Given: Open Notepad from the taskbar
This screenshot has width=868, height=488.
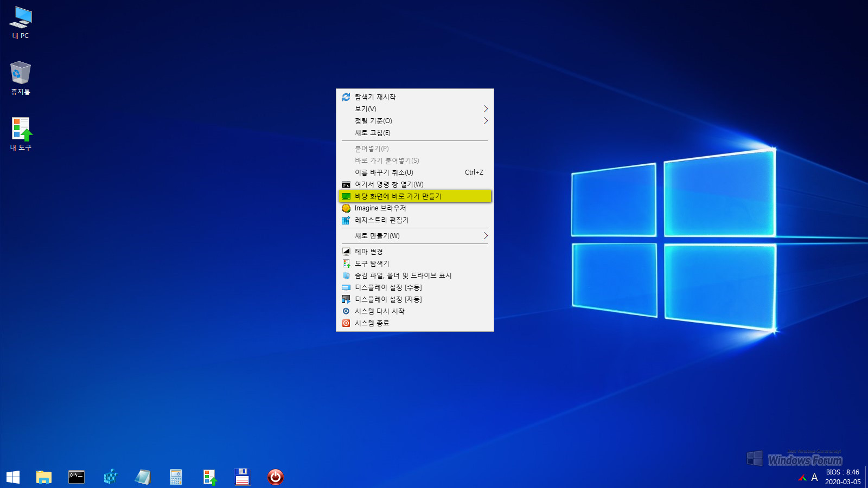Looking at the screenshot, I should (143, 477).
